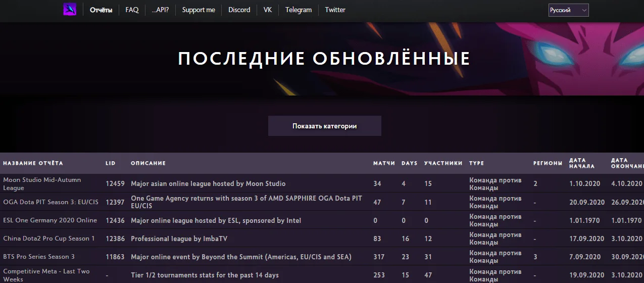Open the Отчёты menu item

point(101,10)
